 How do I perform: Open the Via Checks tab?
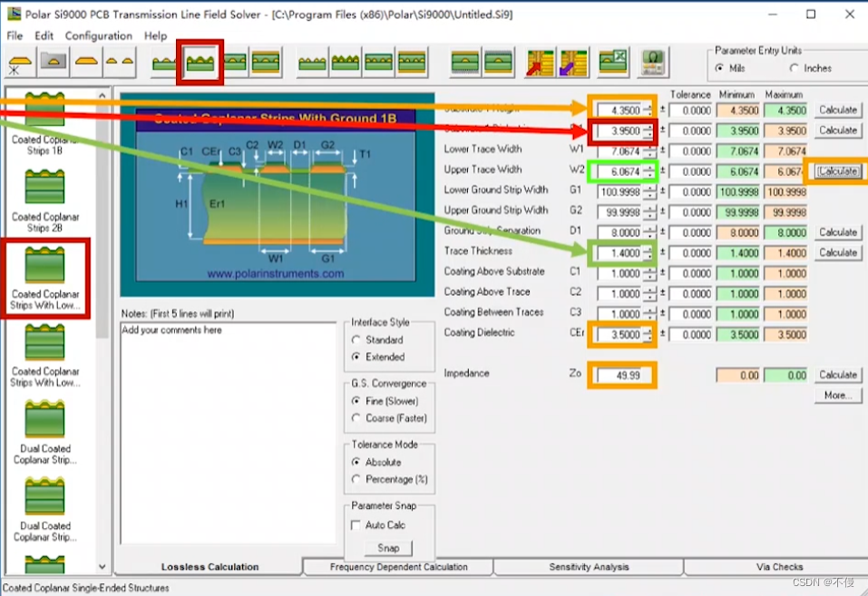[779, 567]
